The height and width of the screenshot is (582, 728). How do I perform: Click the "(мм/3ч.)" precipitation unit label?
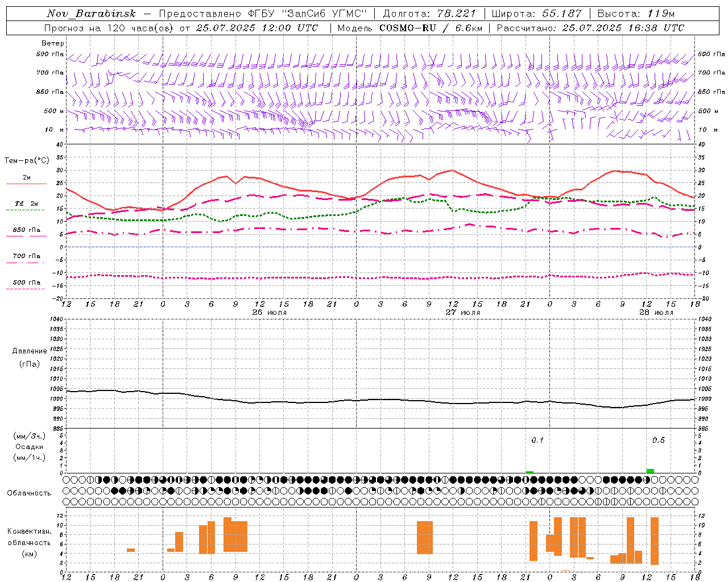click(x=30, y=436)
